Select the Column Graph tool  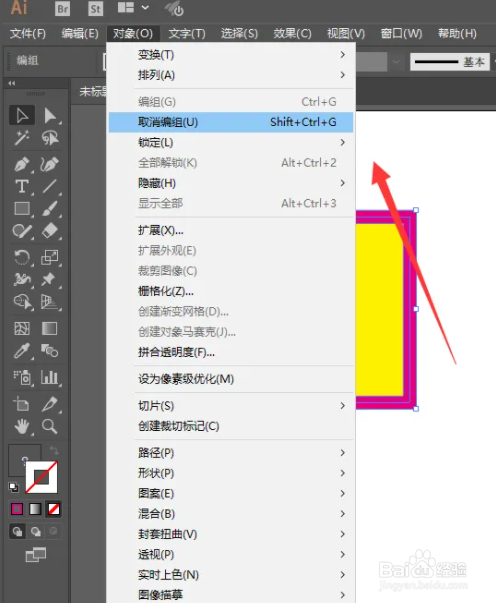(50, 377)
